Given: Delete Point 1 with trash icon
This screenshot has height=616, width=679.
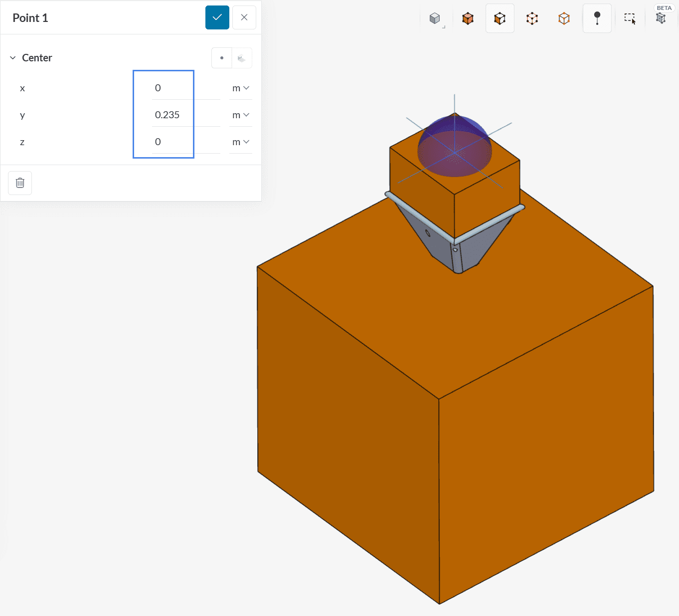Looking at the screenshot, I should coord(20,183).
